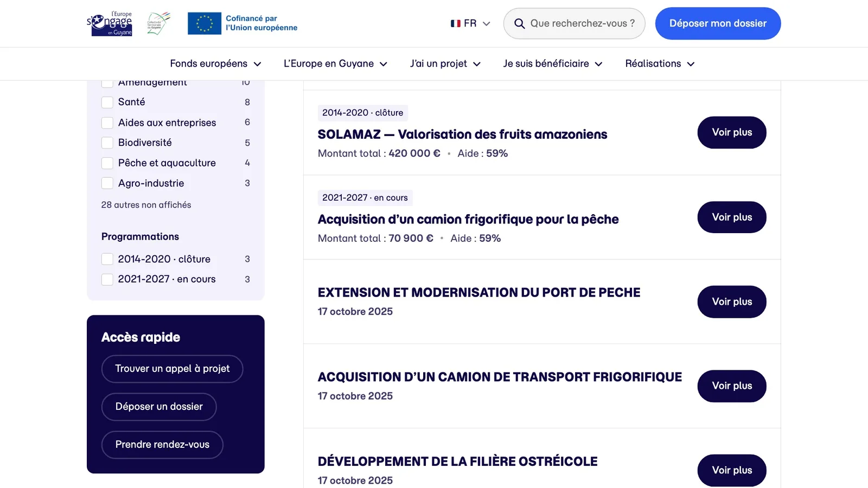Tick the Santé filter checkbox
Screen dimensions: 868x488
pos(107,102)
